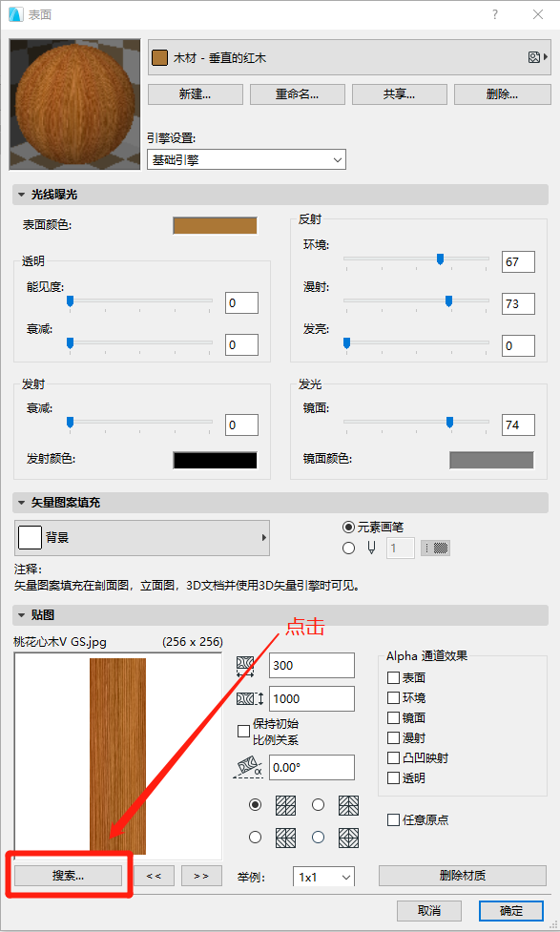Click the pen color pattern swatch icon

436,548
